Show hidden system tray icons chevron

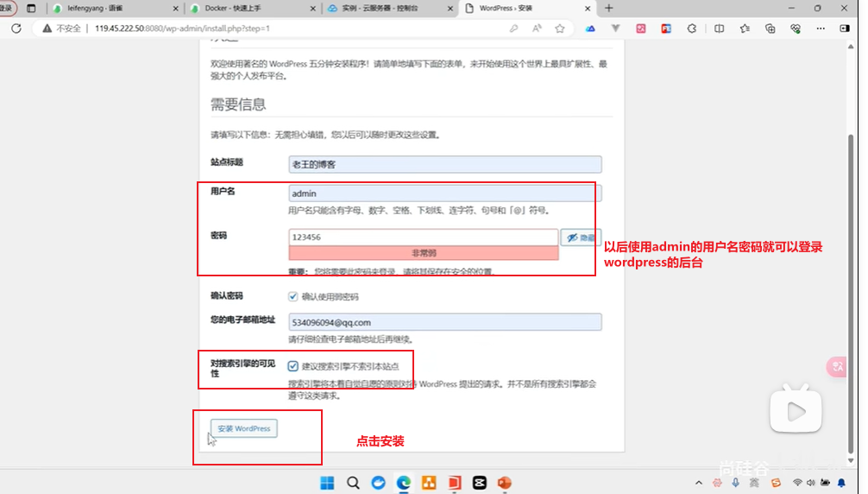(x=699, y=483)
